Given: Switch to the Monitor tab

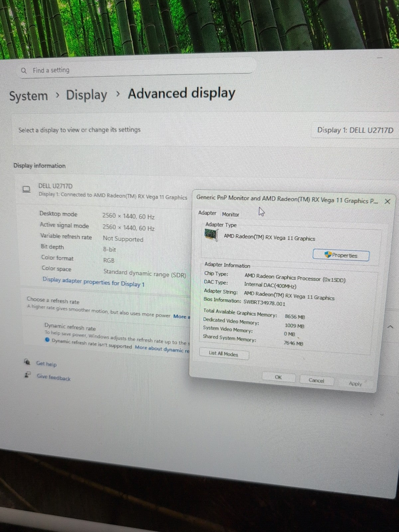Looking at the screenshot, I should 230,215.
